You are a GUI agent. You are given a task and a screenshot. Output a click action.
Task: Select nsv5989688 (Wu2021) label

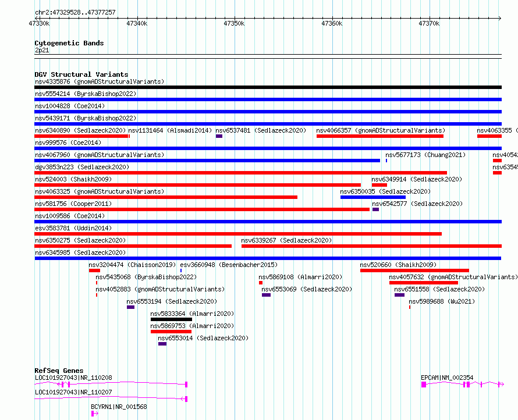tap(442, 301)
